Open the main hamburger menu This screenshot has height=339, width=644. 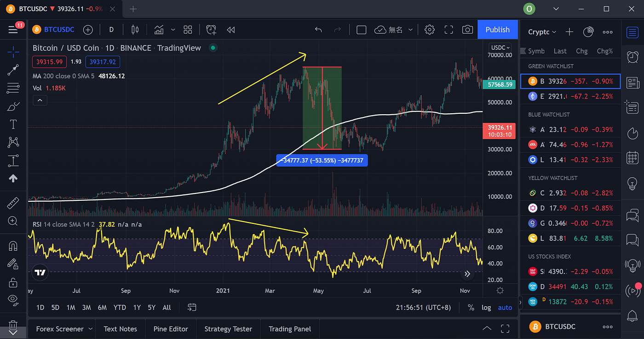click(13, 29)
